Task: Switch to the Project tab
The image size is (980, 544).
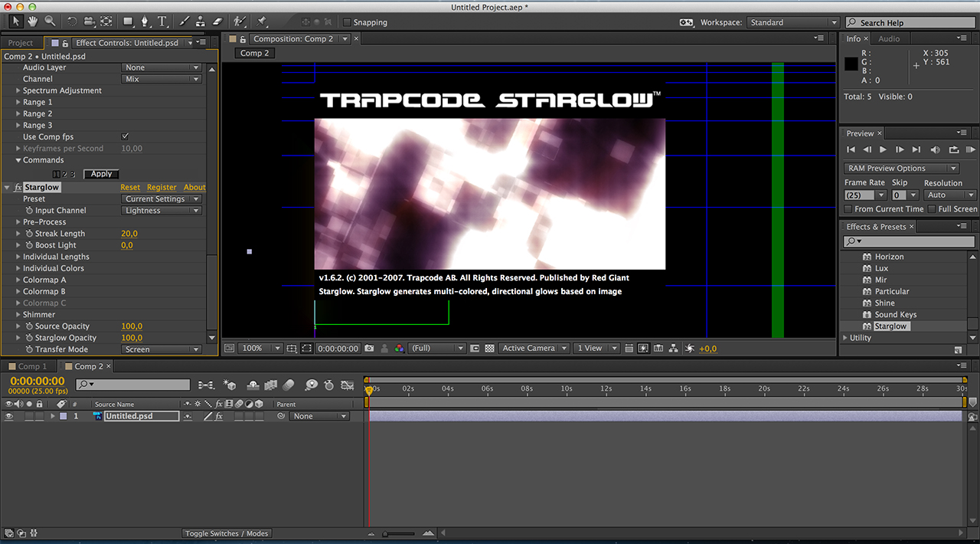Action: coord(21,43)
